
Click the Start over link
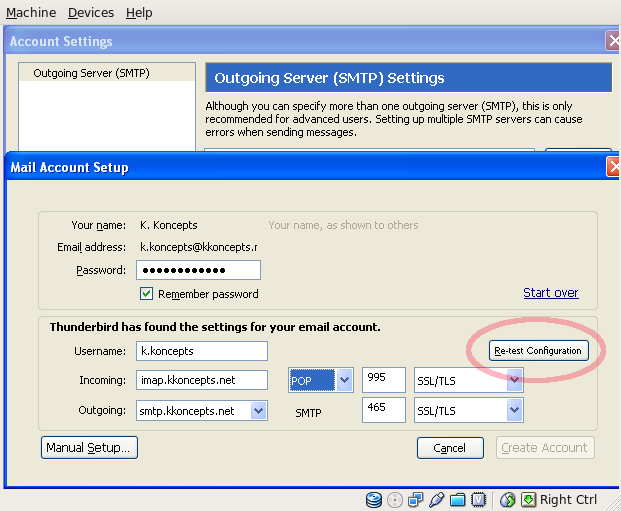pyautogui.click(x=550, y=293)
